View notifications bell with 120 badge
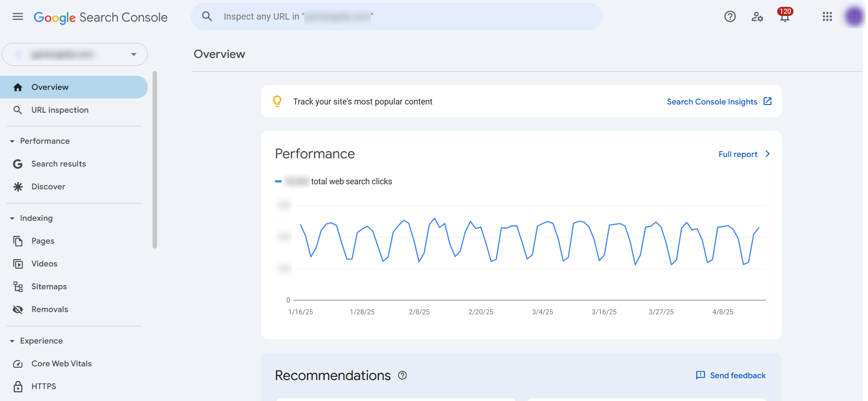 (x=785, y=15)
